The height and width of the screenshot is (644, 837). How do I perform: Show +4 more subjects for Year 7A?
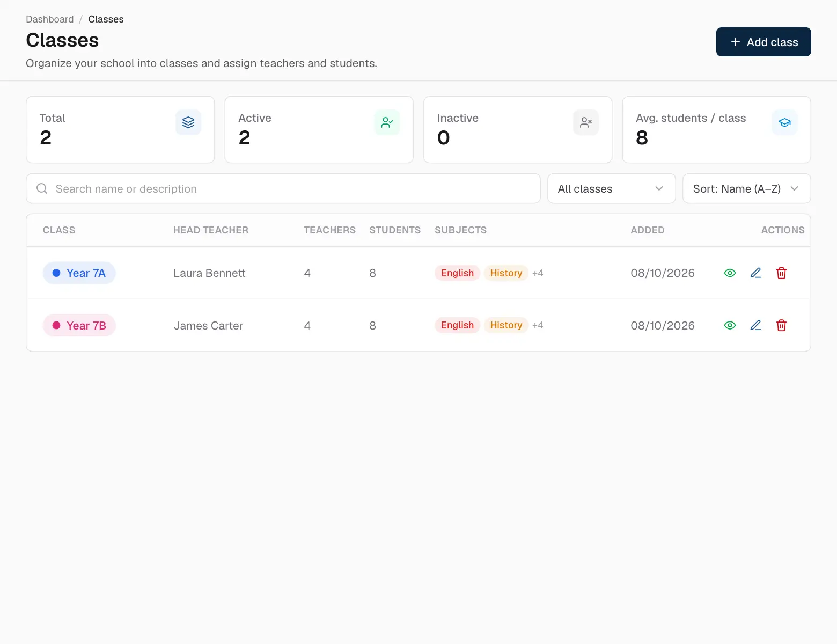coord(538,273)
